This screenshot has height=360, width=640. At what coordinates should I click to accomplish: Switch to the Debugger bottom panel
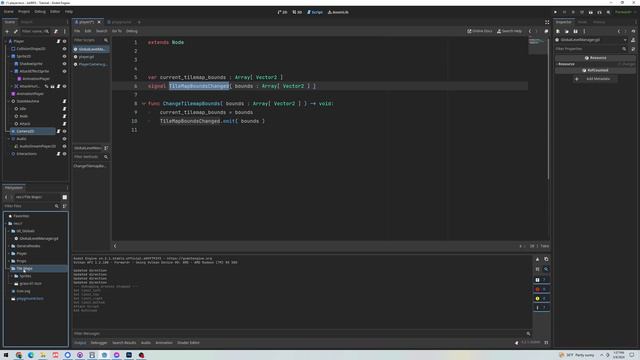(99, 343)
